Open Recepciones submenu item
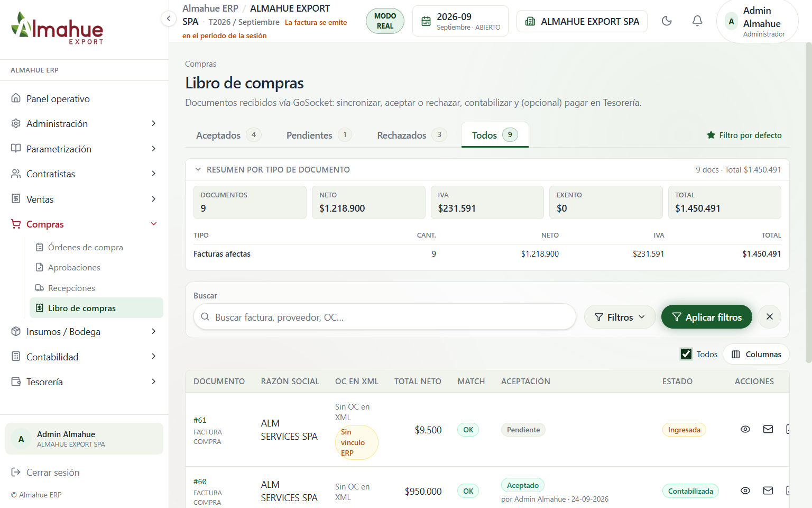Screen dimensions: 812x508 point(96,288)
